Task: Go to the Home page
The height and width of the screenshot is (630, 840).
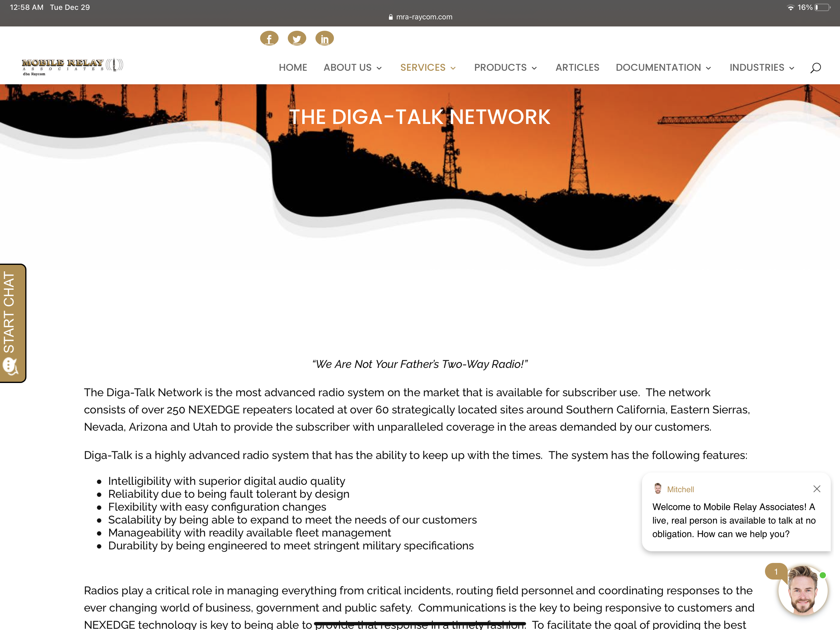Action: [293, 68]
